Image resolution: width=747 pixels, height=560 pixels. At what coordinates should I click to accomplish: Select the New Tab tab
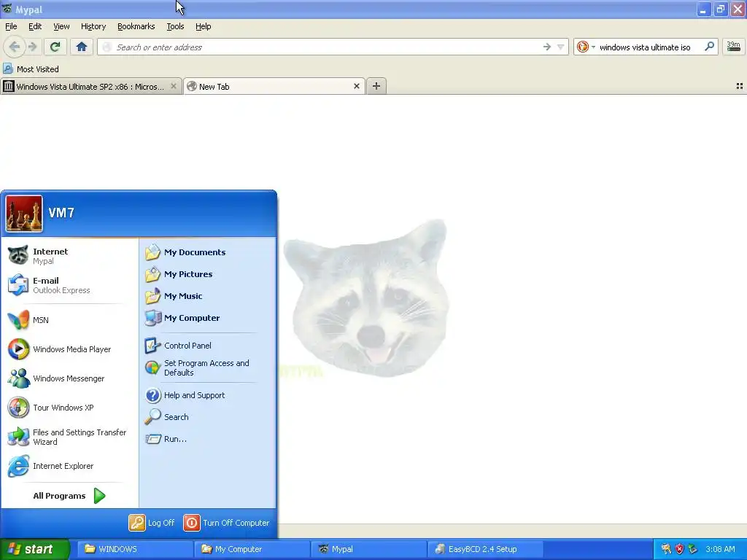[x=274, y=87]
